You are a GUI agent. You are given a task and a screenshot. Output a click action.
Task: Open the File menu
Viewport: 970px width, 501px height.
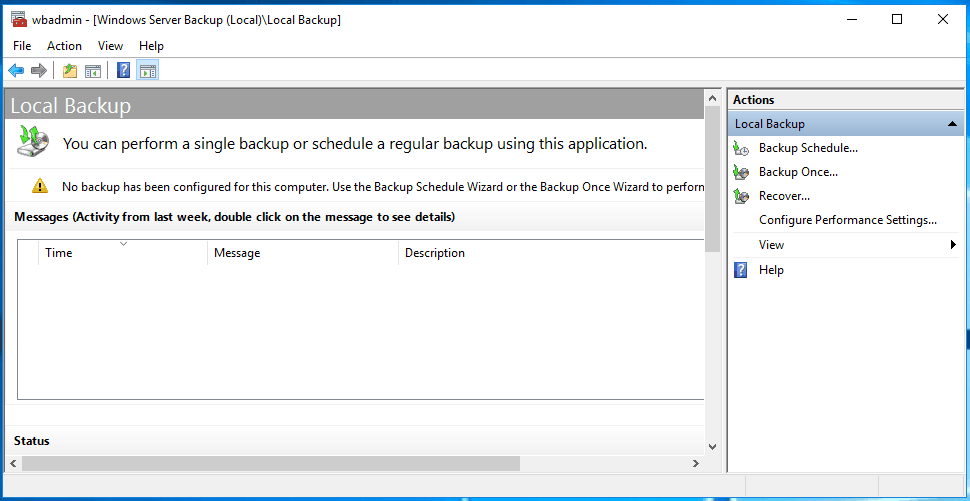pyautogui.click(x=22, y=46)
